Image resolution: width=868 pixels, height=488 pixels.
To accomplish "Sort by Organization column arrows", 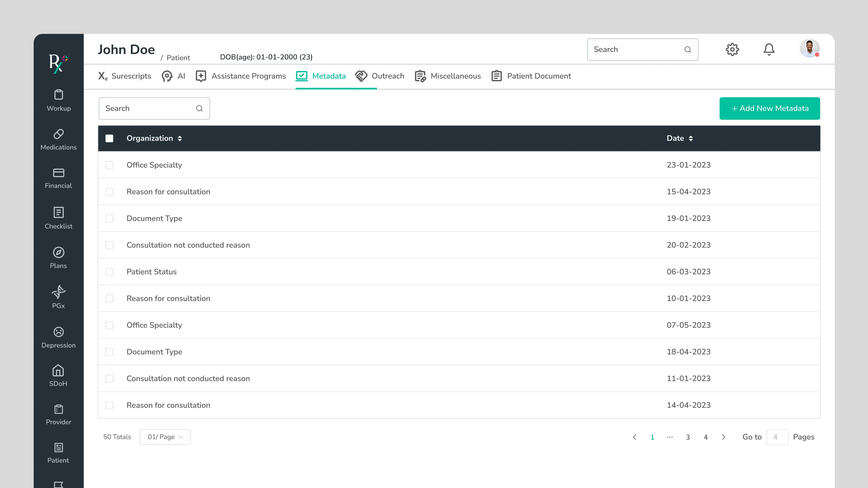I will click(180, 138).
